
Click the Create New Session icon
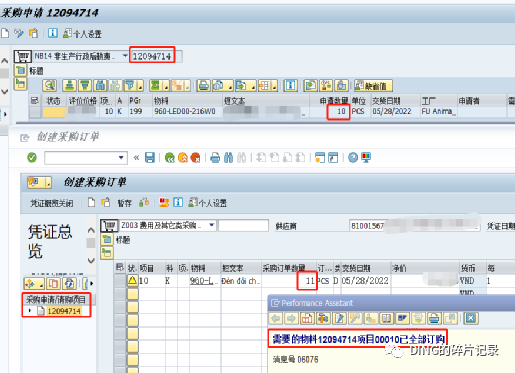(320, 157)
